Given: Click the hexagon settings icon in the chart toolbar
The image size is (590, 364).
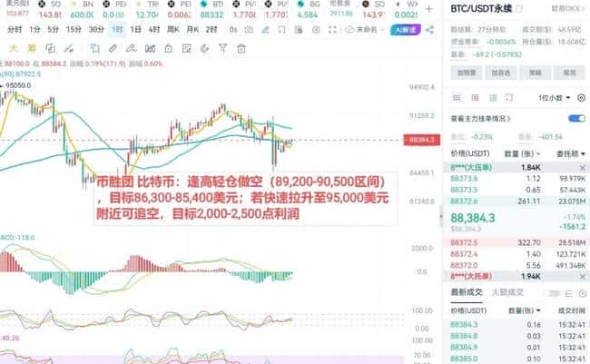Looking at the screenshot, I should tap(316, 30).
